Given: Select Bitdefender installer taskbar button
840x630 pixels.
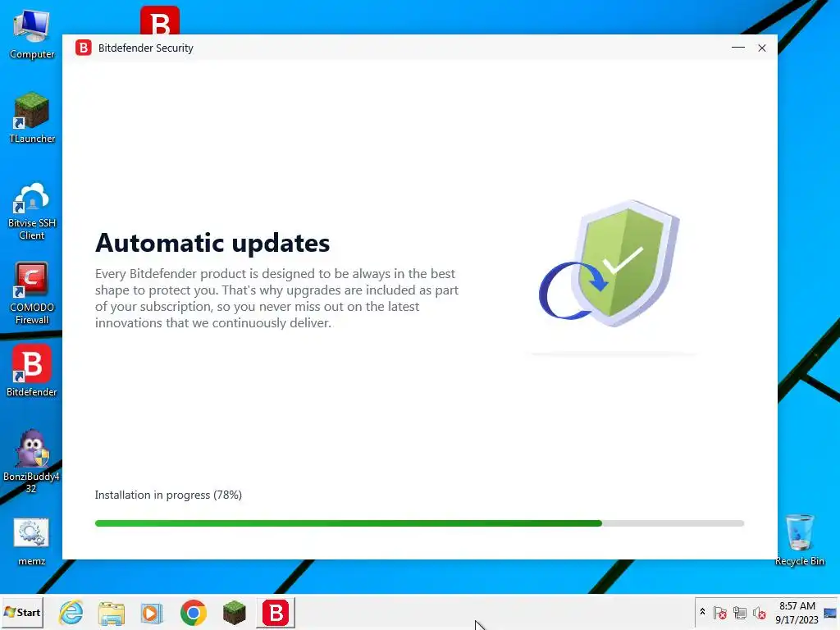Looking at the screenshot, I should pyautogui.click(x=276, y=612).
